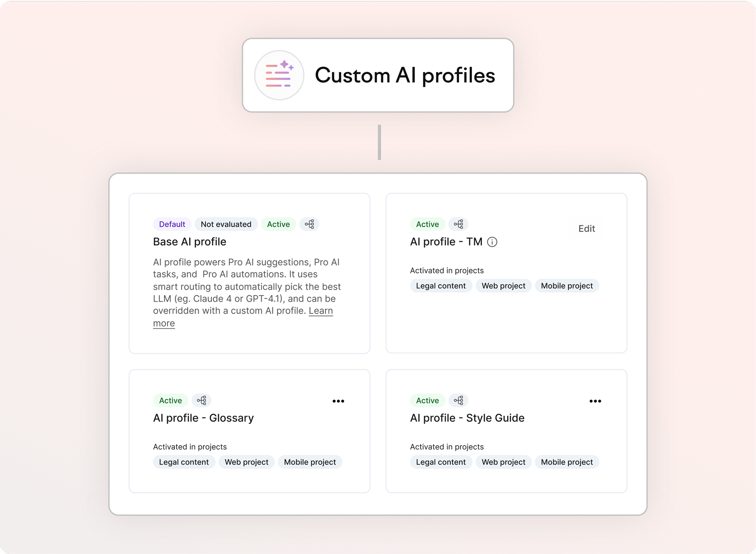The height and width of the screenshot is (554, 756).
Task: Toggle the Active badge on AI profile - TM
Action: pyautogui.click(x=427, y=224)
